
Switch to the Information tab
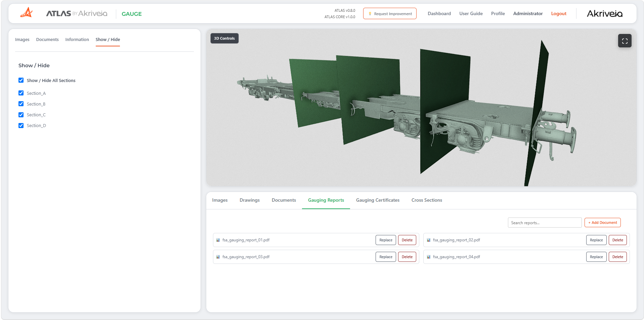[77, 39]
